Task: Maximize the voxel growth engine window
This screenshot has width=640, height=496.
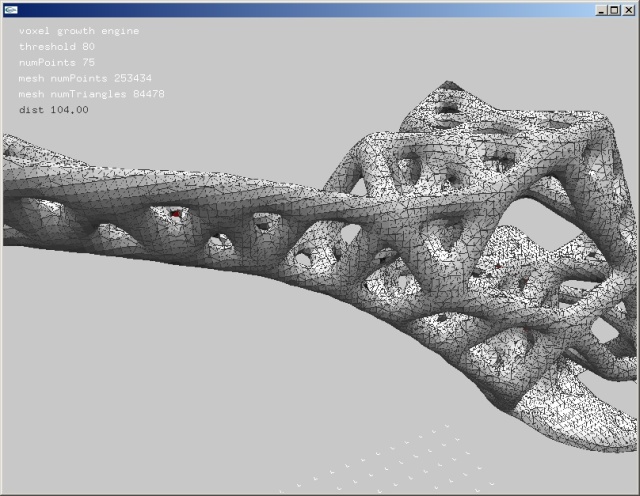Action: (614, 10)
